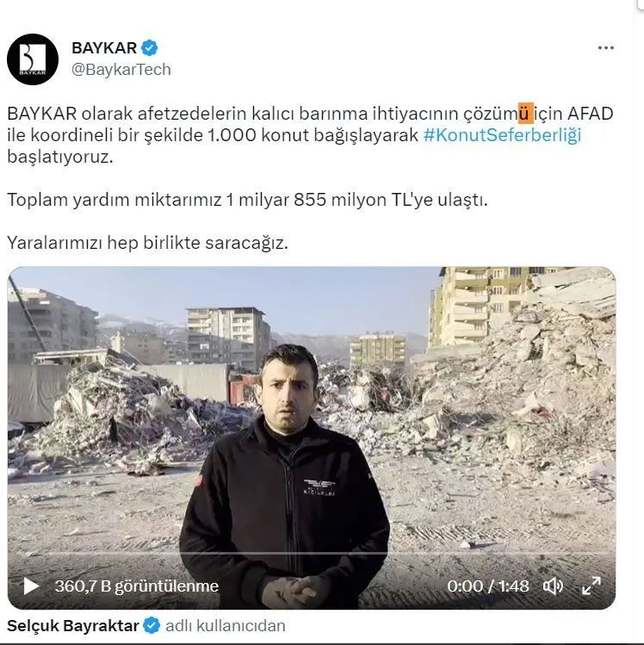
Task: Click the vertical scrollbar at the right edge
Action: (x=639, y=322)
